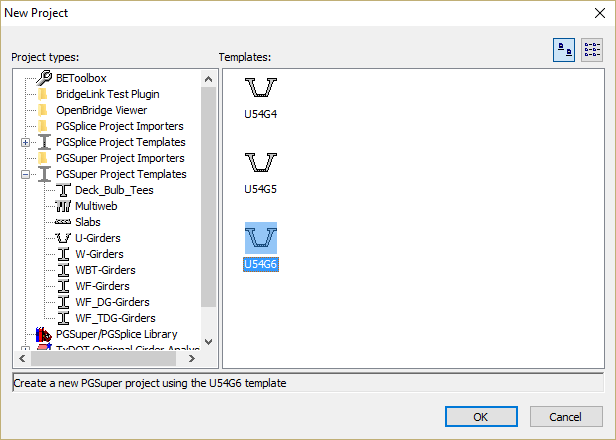Viewport: 616px width, 440px height.
Task: Collapse PGSuper Project Templates node
Action: coord(26,174)
